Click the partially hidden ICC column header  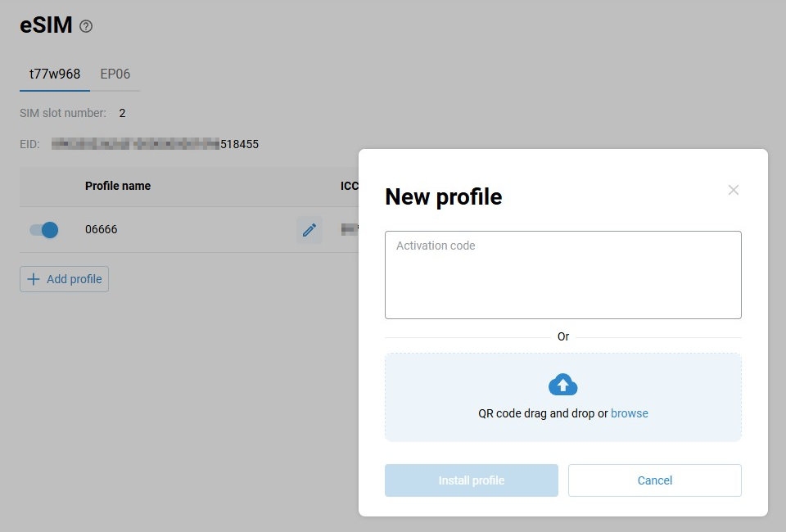(350, 186)
